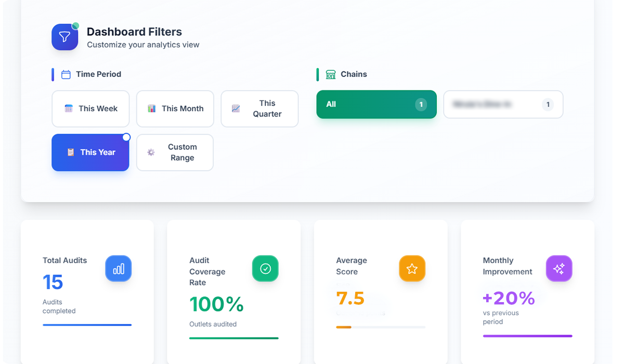The image size is (624, 364).
Task: Choose the This Quarter time period
Action: click(x=259, y=109)
